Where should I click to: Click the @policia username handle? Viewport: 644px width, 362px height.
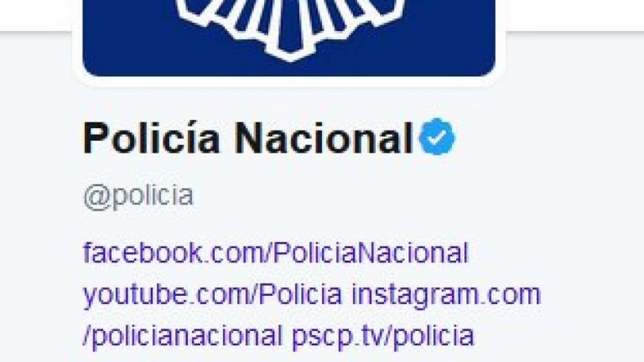(x=138, y=196)
